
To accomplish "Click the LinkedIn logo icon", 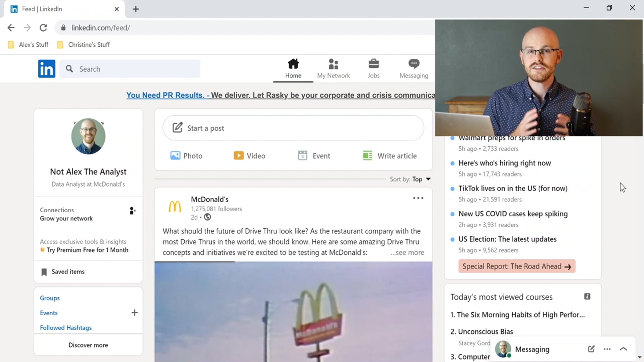I will (47, 69).
